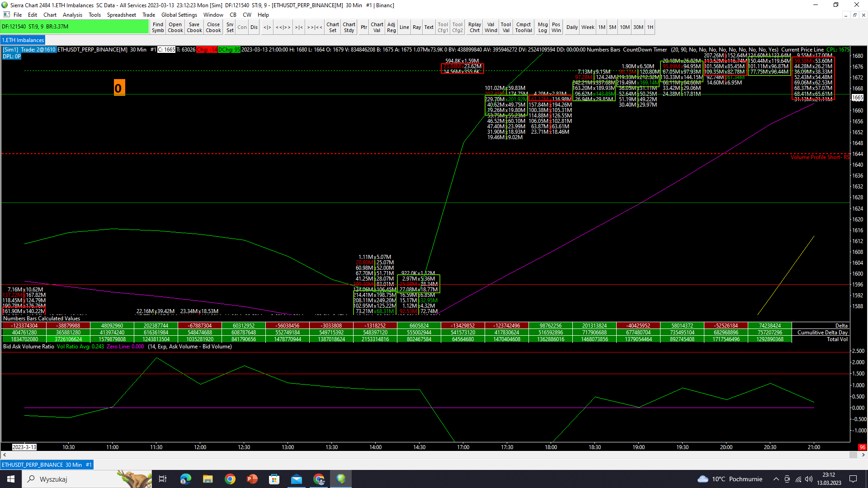Select the Line drawing tool
The image size is (868, 488).
(x=404, y=27)
